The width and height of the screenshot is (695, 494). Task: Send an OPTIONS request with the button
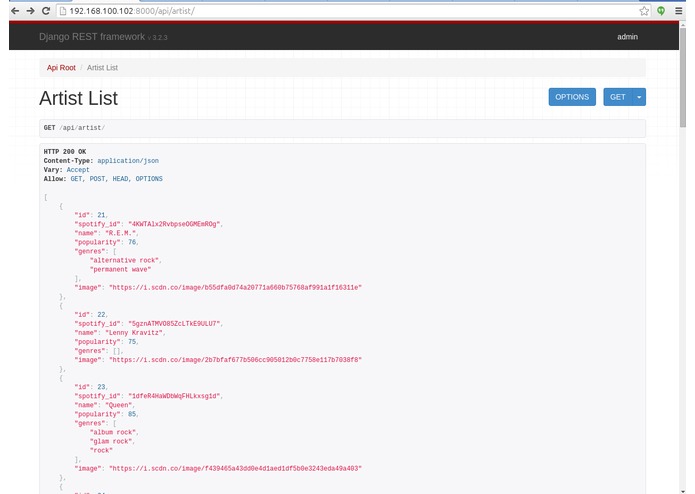[x=572, y=97]
